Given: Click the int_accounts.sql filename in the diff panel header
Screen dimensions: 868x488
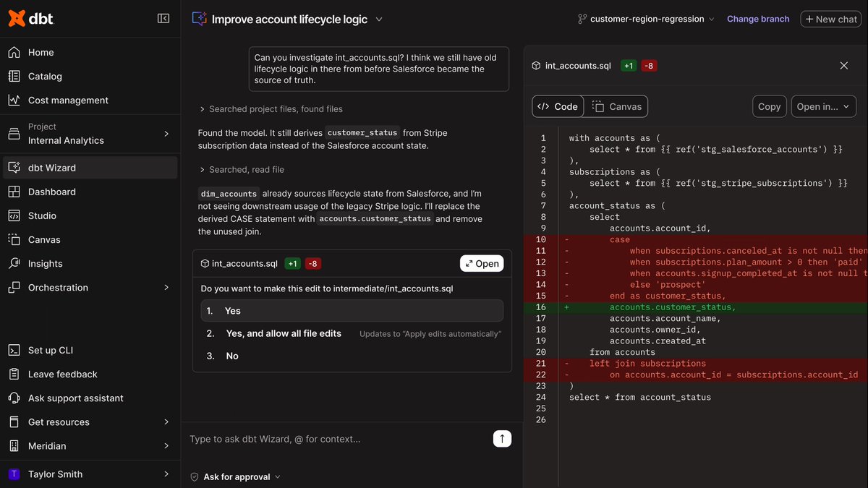Looking at the screenshot, I should (578, 65).
